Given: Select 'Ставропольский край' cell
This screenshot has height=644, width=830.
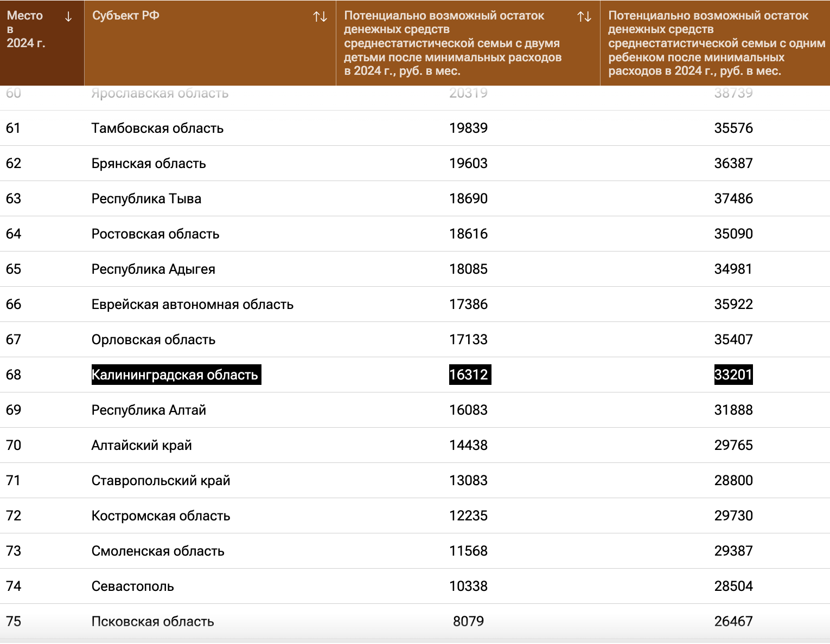Looking at the screenshot, I should [161, 480].
